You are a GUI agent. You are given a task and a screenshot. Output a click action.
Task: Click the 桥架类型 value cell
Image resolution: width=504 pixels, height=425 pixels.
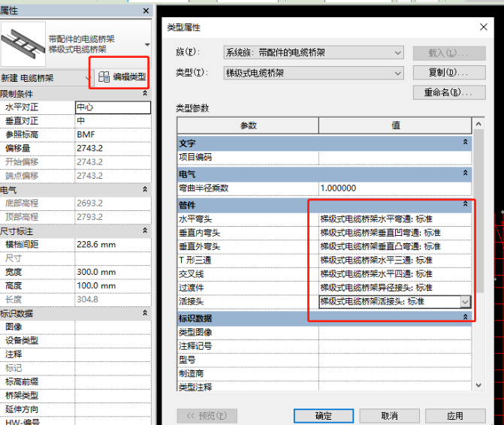coord(113,396)
